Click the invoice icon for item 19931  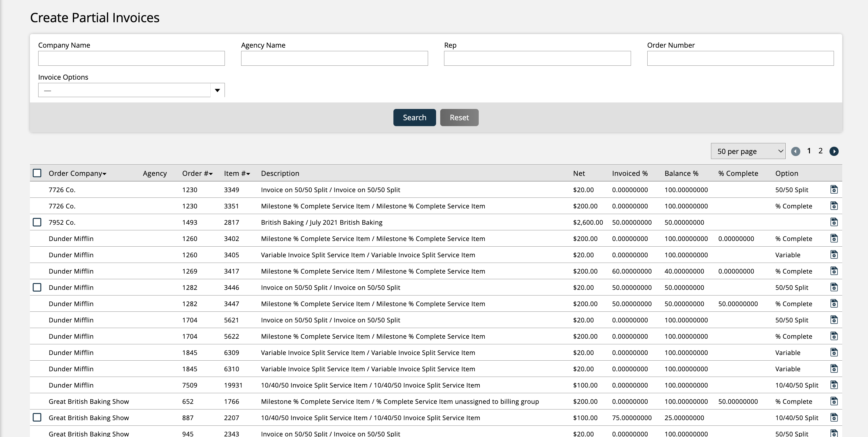coord(834,385)
